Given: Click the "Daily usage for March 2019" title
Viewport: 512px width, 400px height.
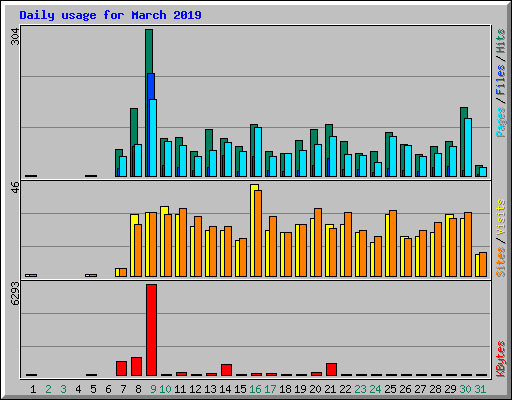Looking at the screenshot, I should 110,15.
